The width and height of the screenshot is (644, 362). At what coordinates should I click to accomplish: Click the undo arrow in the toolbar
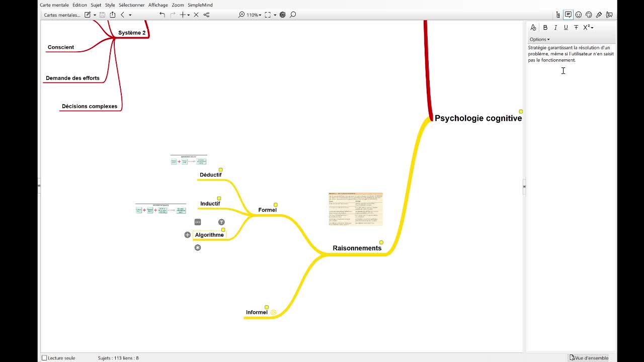162,15
